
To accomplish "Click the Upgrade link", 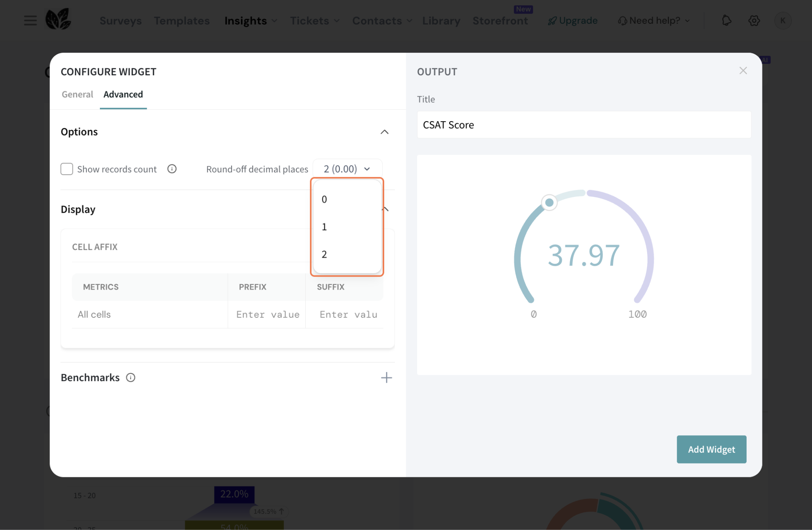I will [x=573, y=21].
